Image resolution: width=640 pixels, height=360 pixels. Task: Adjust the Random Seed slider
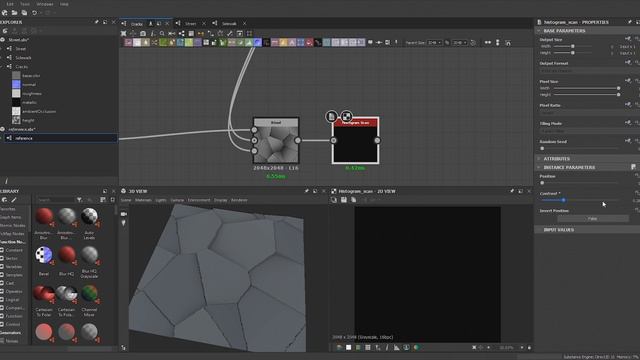580,149
